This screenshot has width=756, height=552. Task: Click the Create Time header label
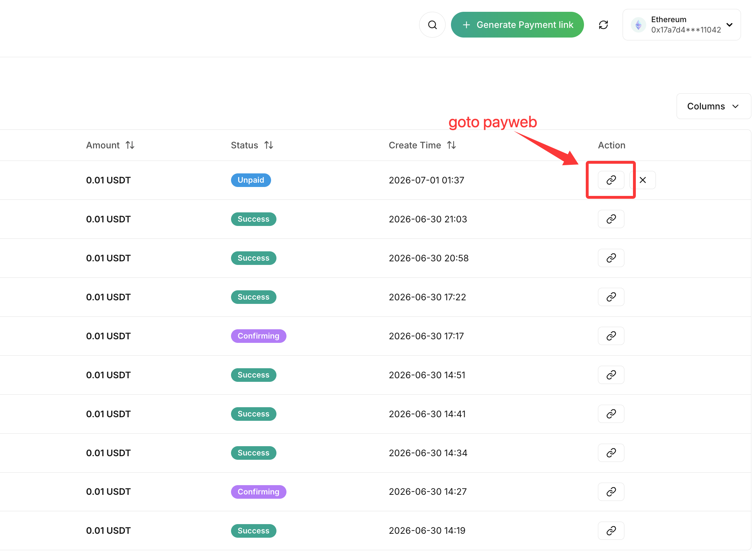pyautogui.click(x=414, y=145)
